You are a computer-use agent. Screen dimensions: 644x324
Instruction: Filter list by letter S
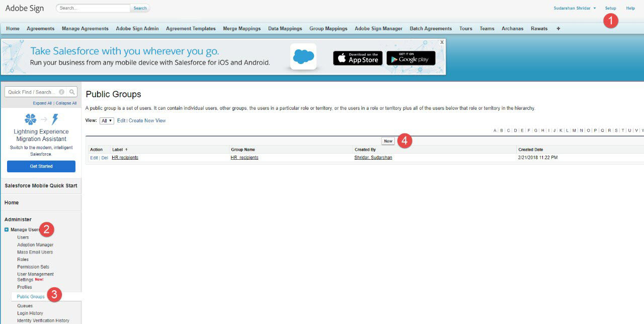pos(616,131)
